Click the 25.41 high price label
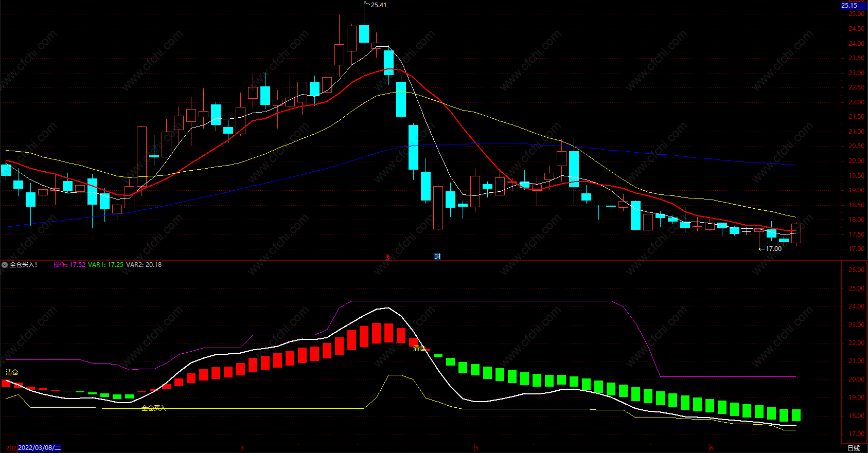Screen dimensions: 868x453 coord(379,5)
